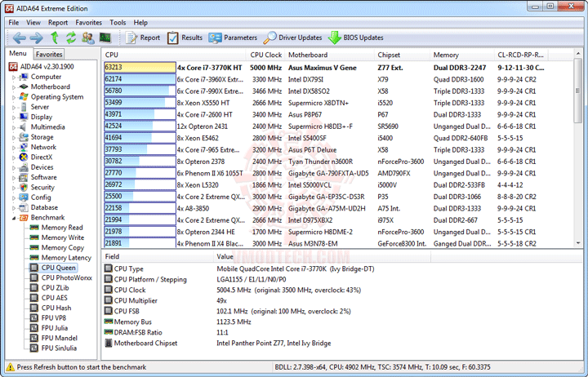Select the Benchmark folder icon
Screen dimensions: 588x377
coord(24,218)
